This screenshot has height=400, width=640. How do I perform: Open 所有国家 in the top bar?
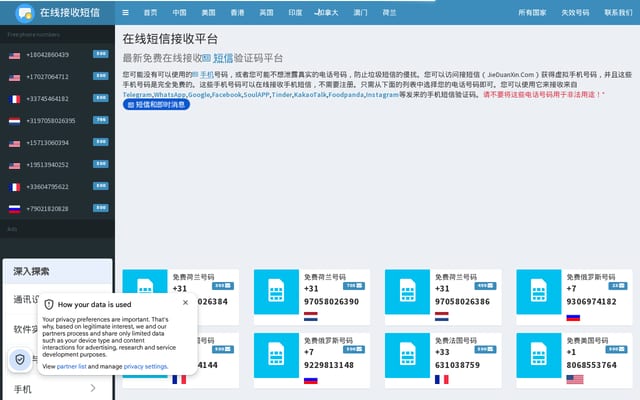click(532, 13)
